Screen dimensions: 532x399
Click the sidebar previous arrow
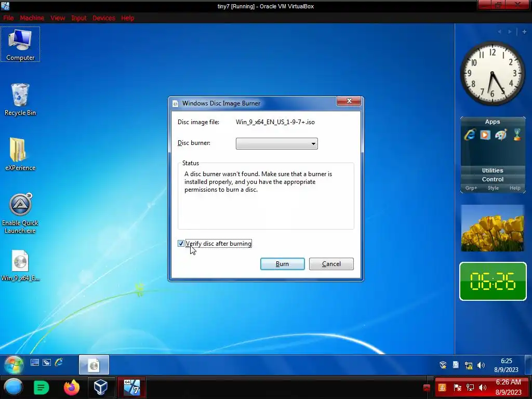point(499,32)
